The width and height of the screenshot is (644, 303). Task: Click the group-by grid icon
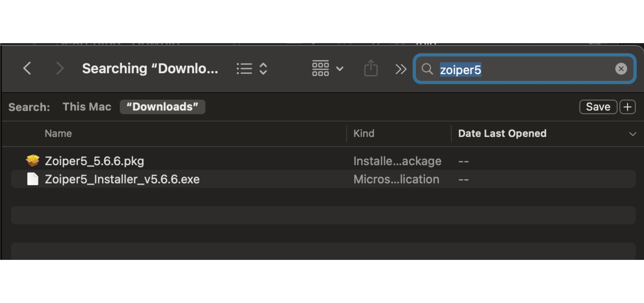point(320,68)
